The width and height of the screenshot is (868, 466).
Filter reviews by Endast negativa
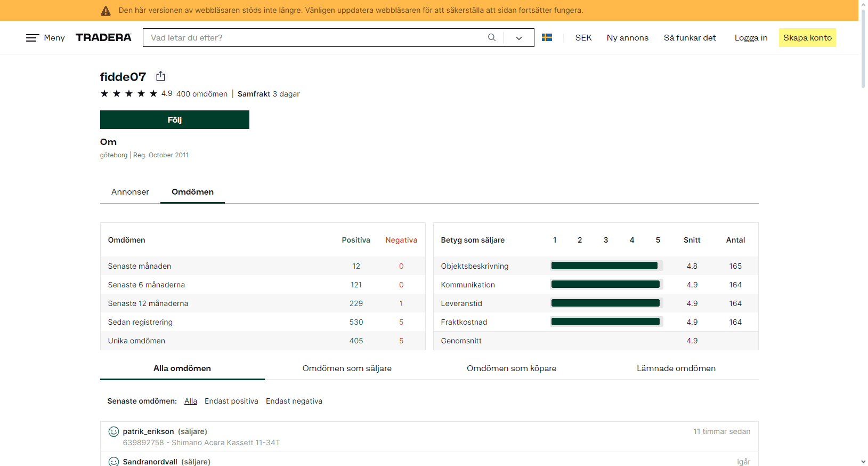coord(294,401)
